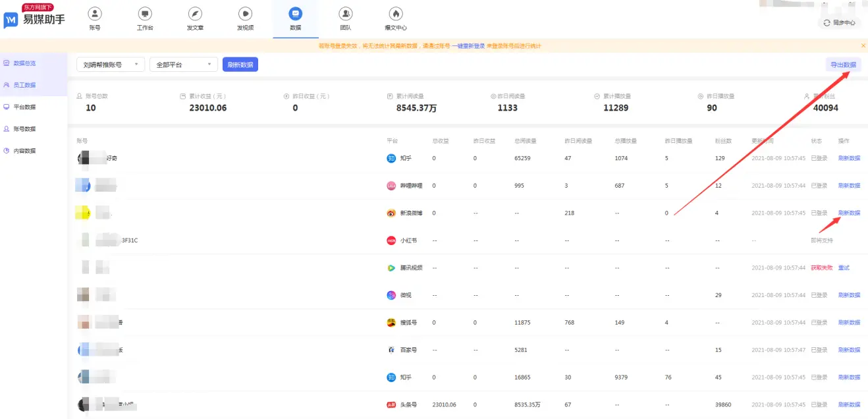
Task: Click the icon beside 累计收益（元）
Action: click(183, 96)
